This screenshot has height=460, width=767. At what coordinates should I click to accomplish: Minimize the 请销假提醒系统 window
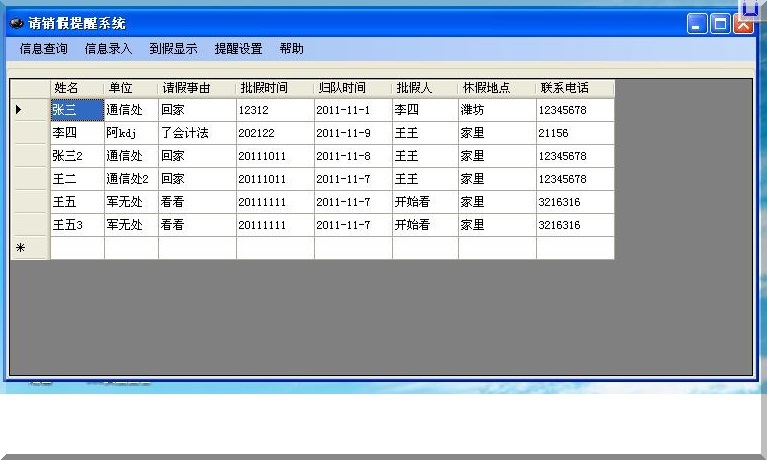click(697, 23)
